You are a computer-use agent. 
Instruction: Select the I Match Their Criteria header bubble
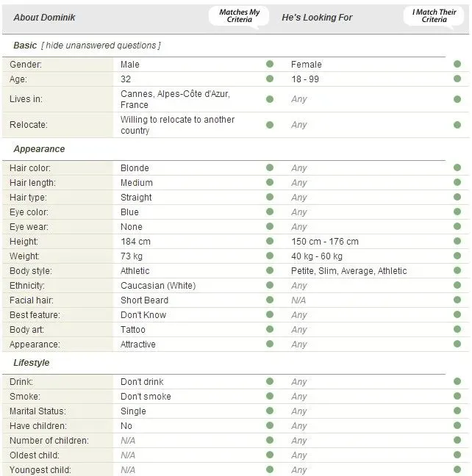tap(434, 16)
